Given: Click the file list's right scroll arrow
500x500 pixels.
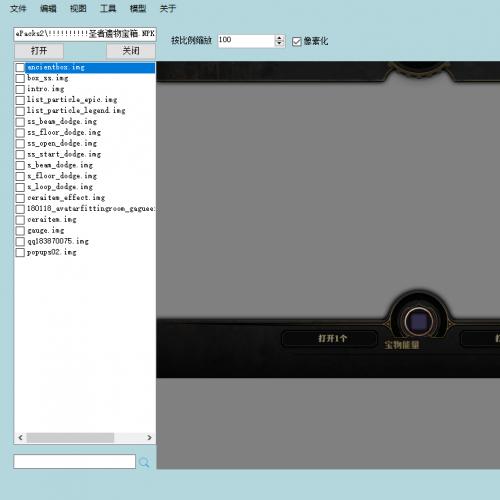Looking at the screenshot, I should point(149,437).
